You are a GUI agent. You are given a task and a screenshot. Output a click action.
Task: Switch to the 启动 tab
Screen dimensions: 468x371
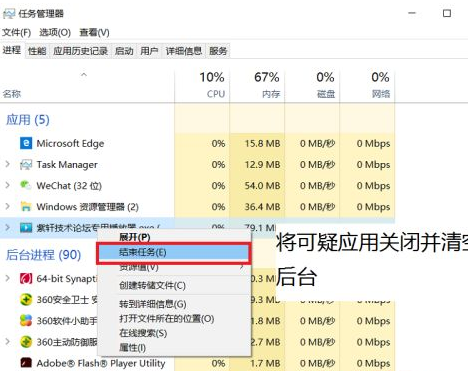pos(124,51)
